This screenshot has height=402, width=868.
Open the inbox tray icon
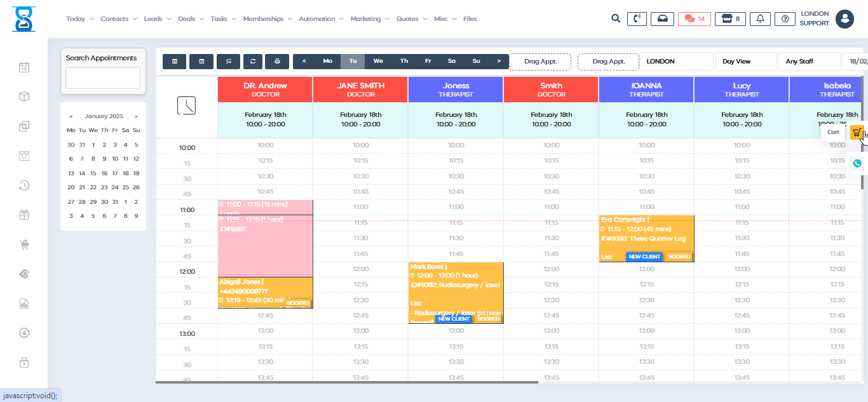(662, 19)
